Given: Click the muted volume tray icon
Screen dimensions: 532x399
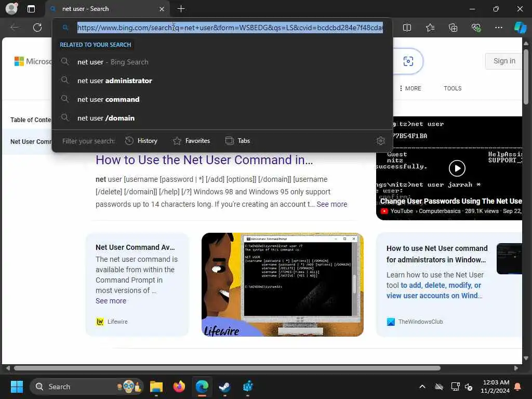Looking at the screenshot, I should tap(469, 387).
